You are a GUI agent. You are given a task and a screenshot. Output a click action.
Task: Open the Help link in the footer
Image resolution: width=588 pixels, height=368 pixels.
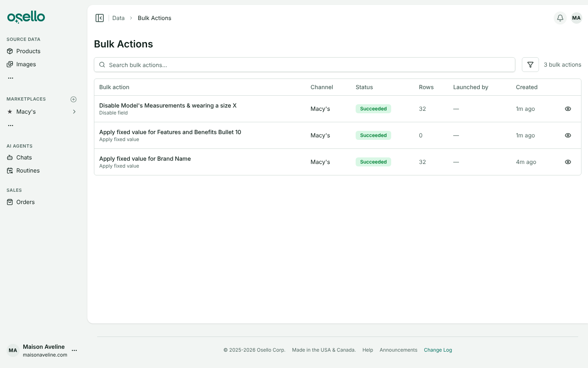tap(367, 350)
